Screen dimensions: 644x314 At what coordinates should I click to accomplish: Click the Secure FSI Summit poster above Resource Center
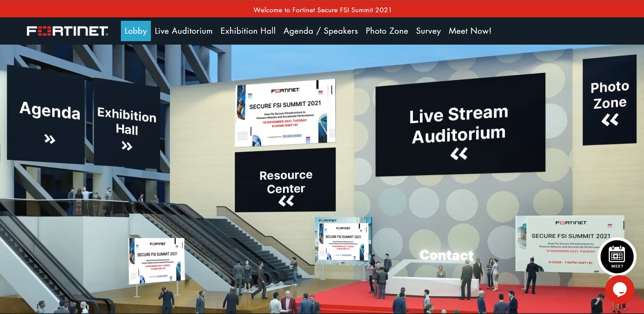click(x=285, y=112)
